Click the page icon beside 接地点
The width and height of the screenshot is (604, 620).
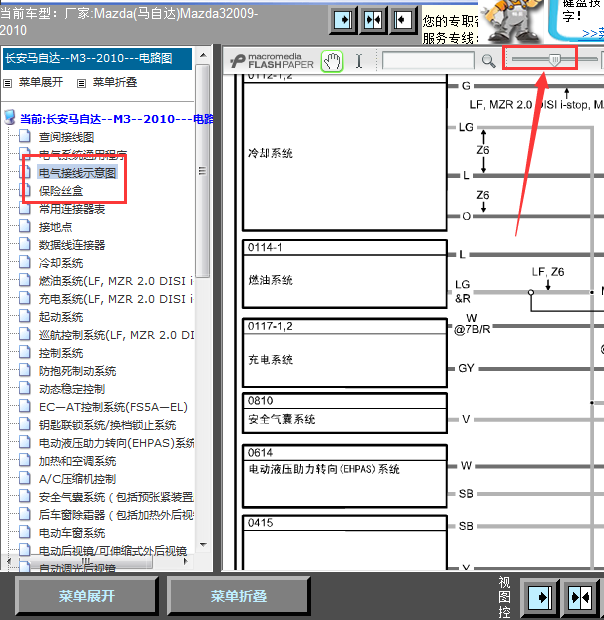tap(25, 226)
